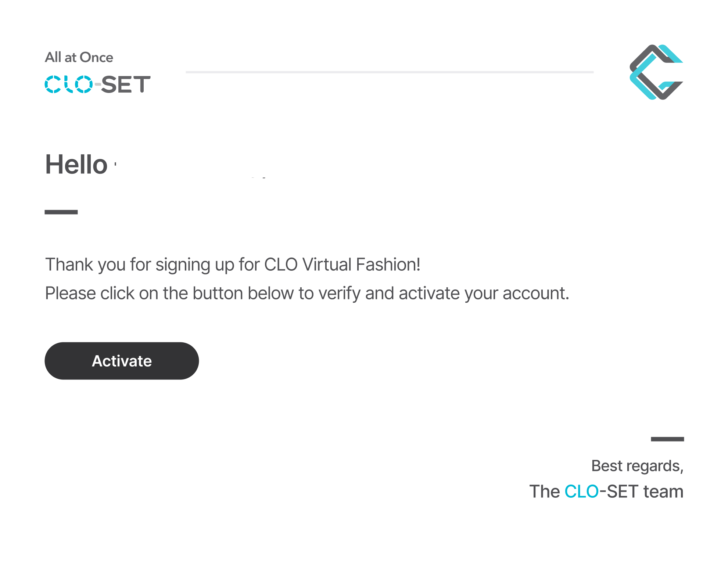728x569 pixels.
Task: Click the 'CLO Virtual Fashion!' phrase
Action: pos(342,264)
